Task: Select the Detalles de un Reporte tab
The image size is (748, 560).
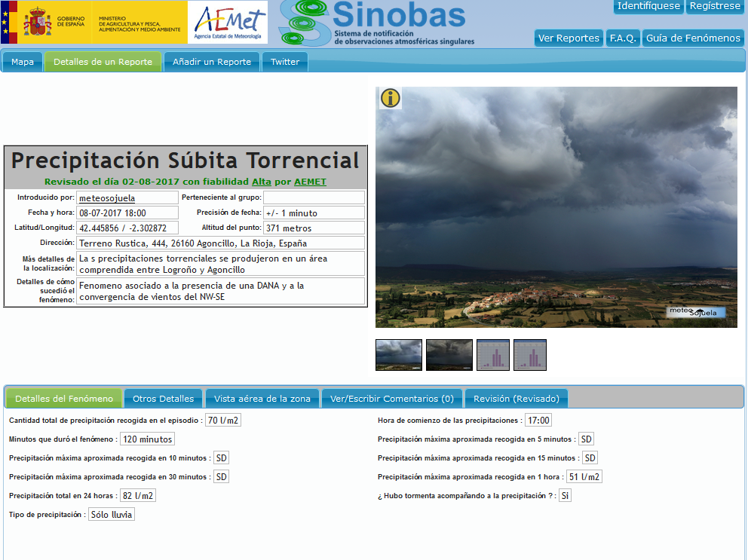Action: (x=103, y=62)
